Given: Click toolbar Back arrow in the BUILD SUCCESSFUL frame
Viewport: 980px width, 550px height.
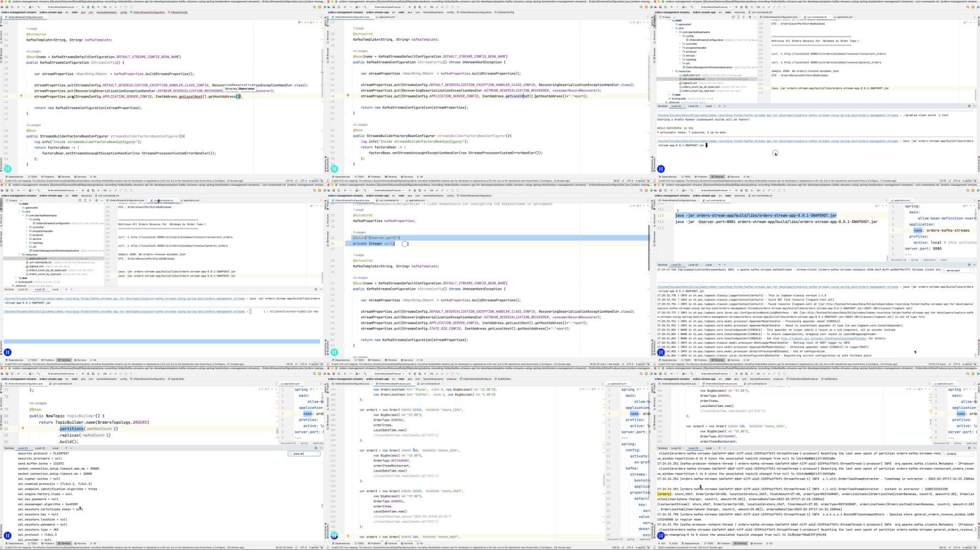Looking at the screenshot, I should tap(672, 7).
